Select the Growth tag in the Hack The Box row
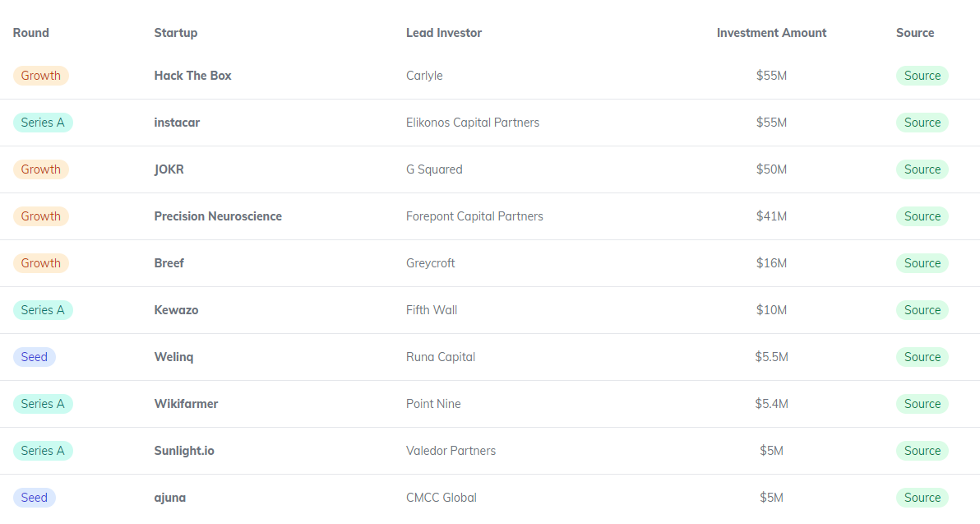Viewport: 980px width, 524px height. (41, 76)
